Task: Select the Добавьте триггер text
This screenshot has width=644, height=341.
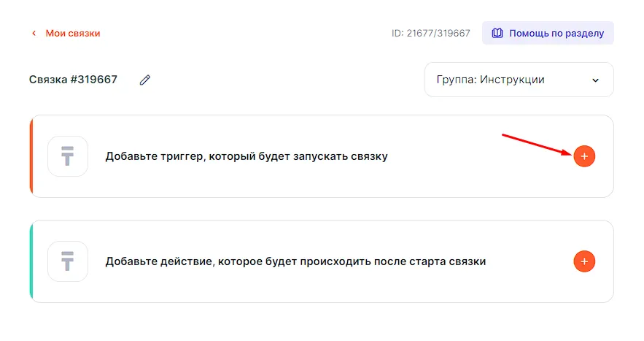Action: [247, 156]
